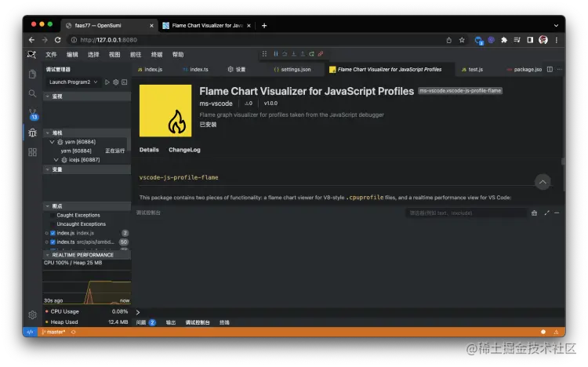The image size is (588, 367).
Task: Toggle Uncaught Exceptions breakpoint checkbox
Action: (53, 224)
